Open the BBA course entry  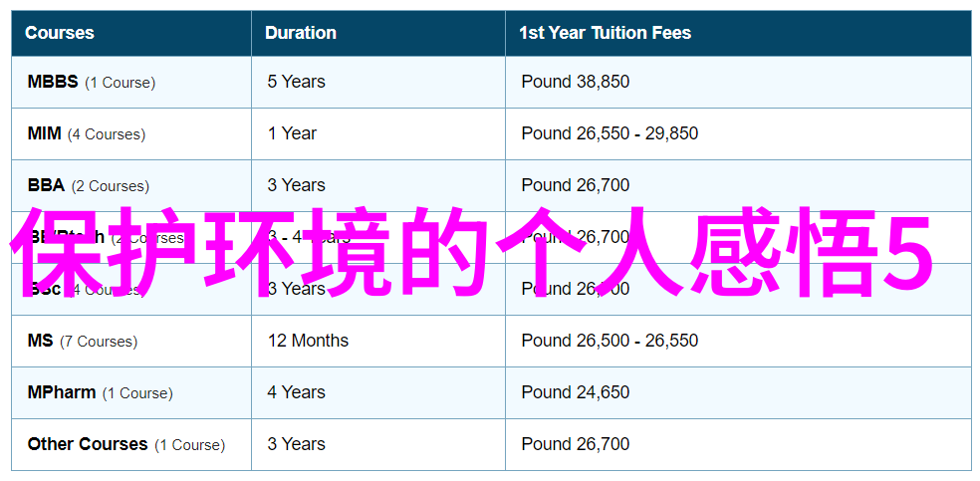46,185
